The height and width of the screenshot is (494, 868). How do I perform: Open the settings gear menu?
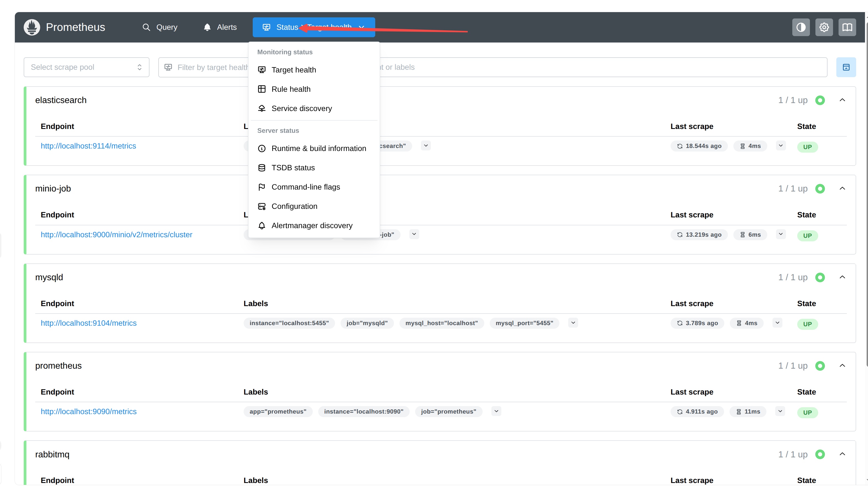pyautogui.click(x=824, y=27)
